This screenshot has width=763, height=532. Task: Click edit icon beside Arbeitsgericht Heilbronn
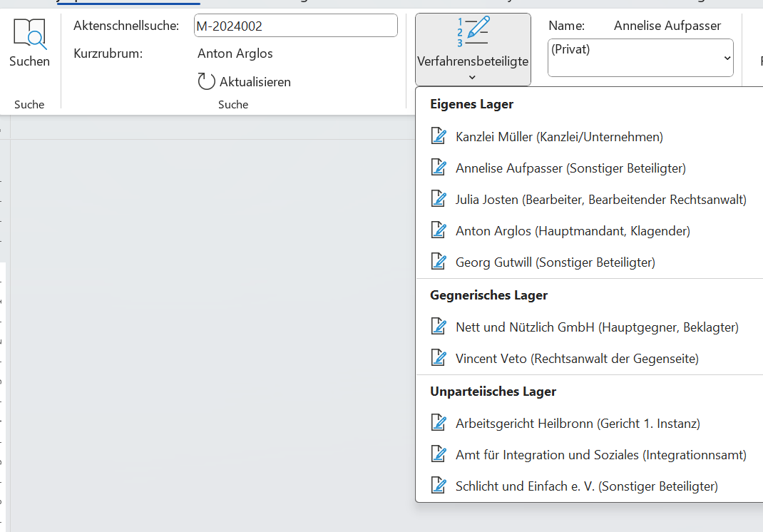(x=439, y=423)
